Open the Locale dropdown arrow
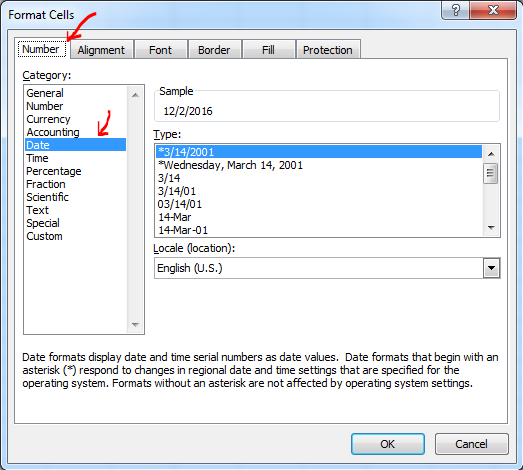The width and height of the screenshot is (523, 470). (491, 268)
